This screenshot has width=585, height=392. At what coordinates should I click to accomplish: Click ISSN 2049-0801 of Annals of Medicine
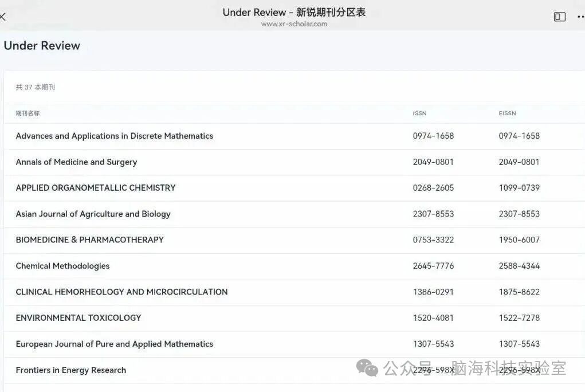(x=433, y=162)
